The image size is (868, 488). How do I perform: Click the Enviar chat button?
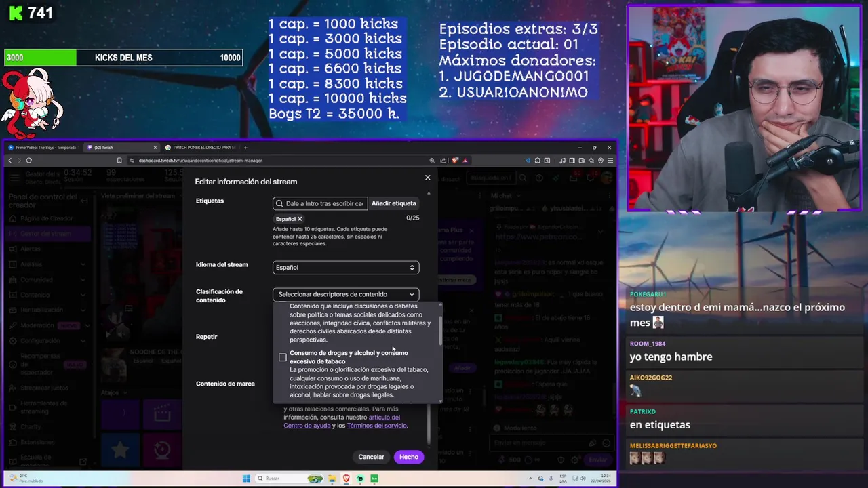pos(597,459)
